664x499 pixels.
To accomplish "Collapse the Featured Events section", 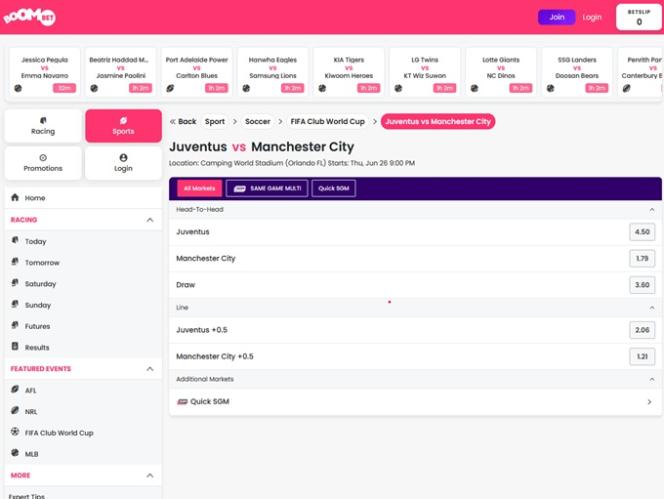I will [x=150, y=369].
